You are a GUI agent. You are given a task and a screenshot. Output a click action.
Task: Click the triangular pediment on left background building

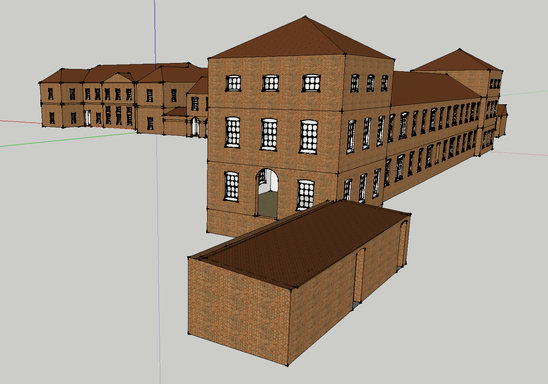118,78
